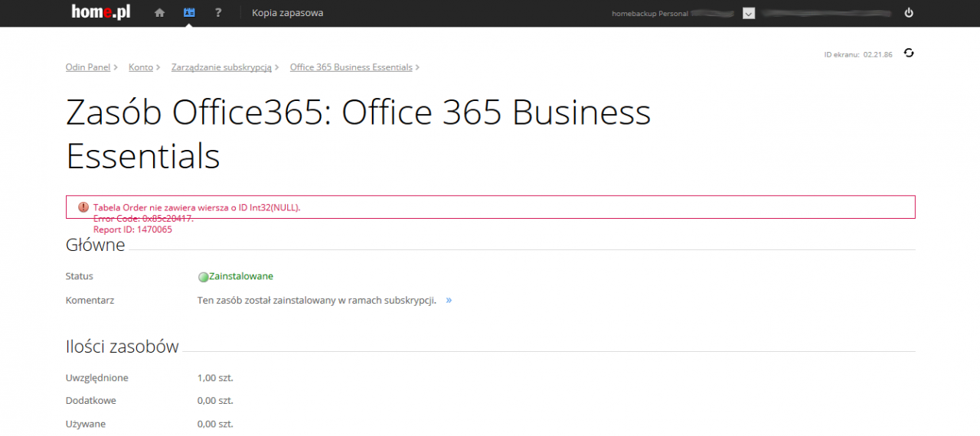Click the 'Główne' section heading
Screen dimensions: 980x436
click(x=96, y=245)
